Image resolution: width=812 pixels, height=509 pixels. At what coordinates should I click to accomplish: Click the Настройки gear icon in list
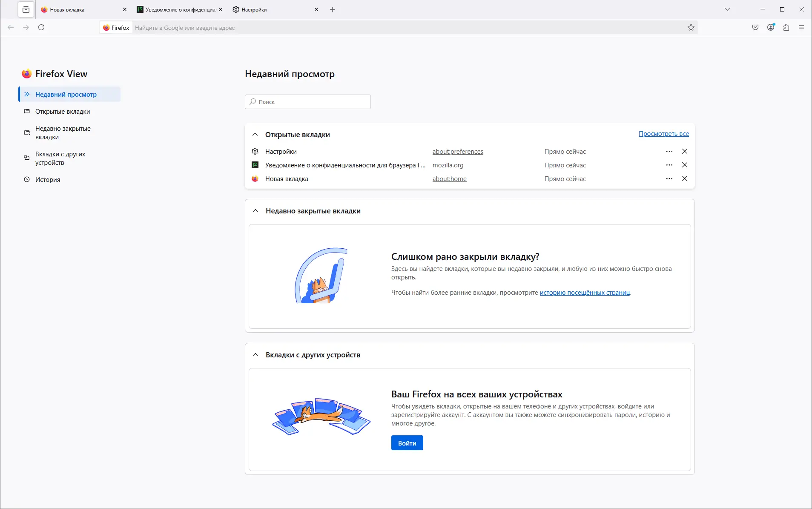coord(255,151)
